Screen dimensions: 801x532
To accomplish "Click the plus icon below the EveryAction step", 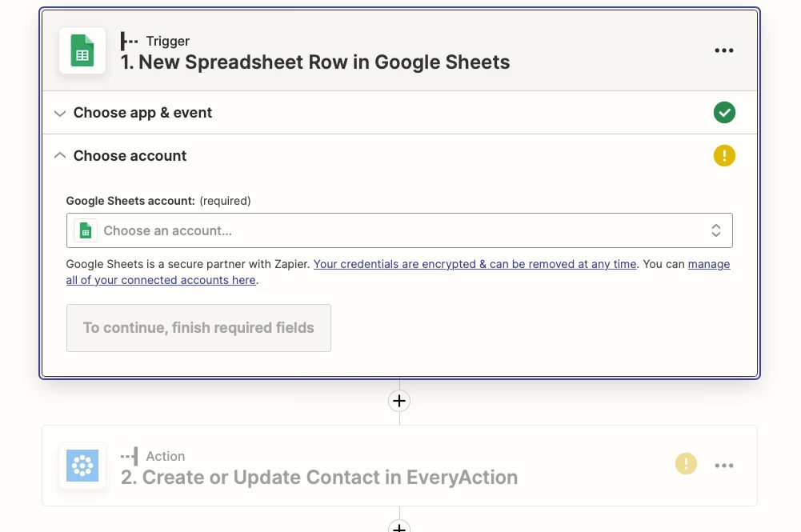I will coord(399,526).
